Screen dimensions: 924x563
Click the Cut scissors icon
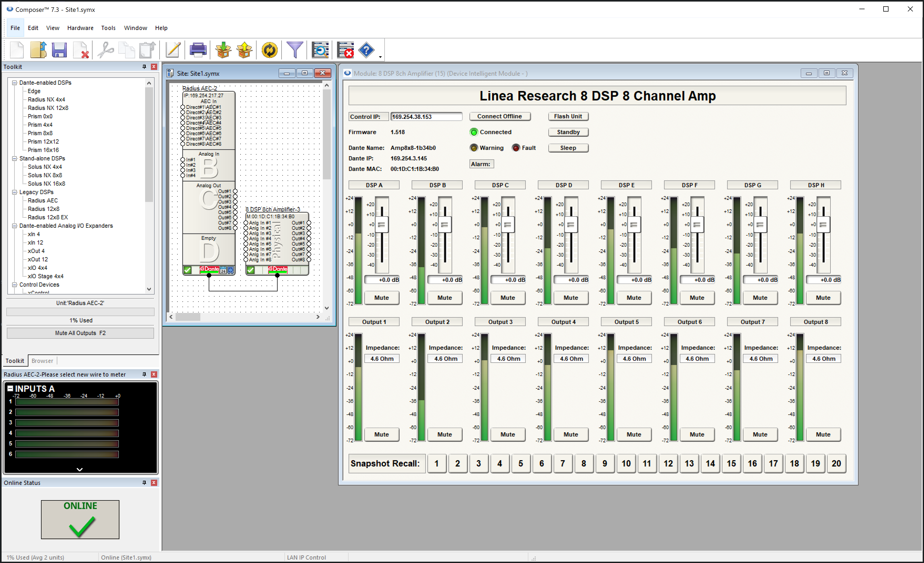pos(106,50)
